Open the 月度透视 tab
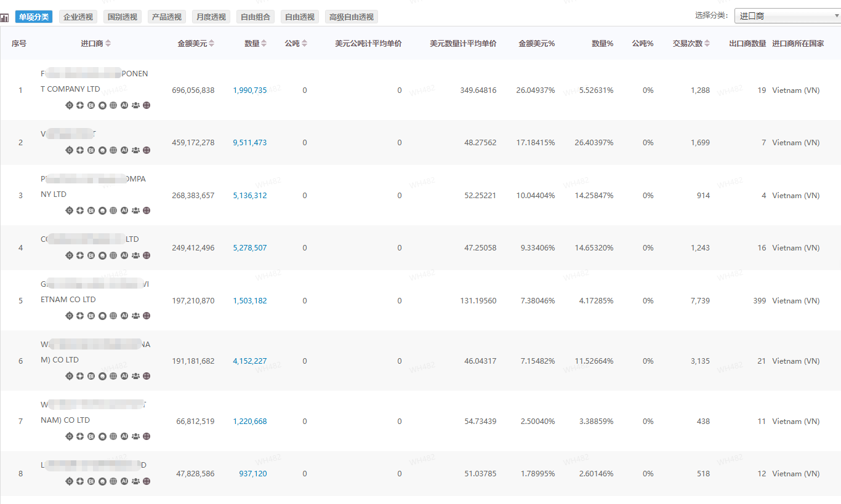 211,17
